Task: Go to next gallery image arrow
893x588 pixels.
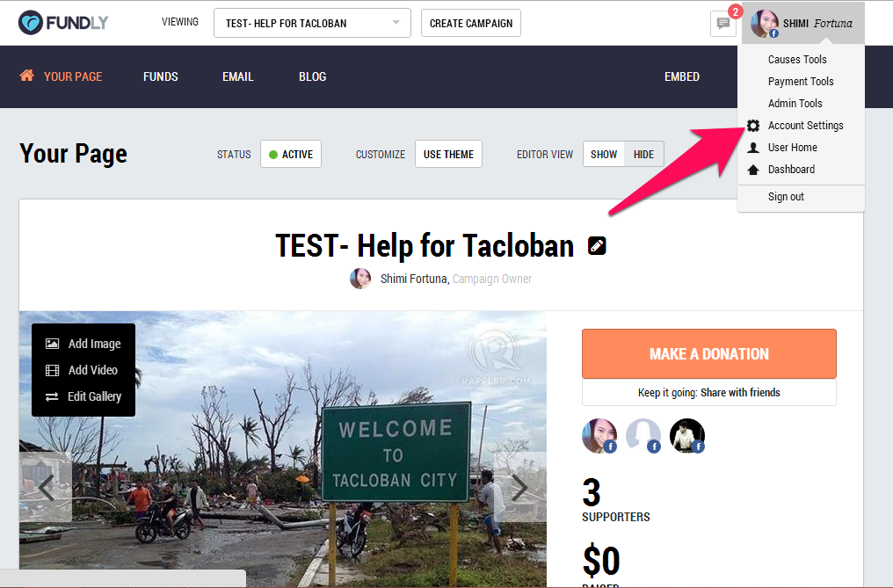Action: tap(519, 488)
